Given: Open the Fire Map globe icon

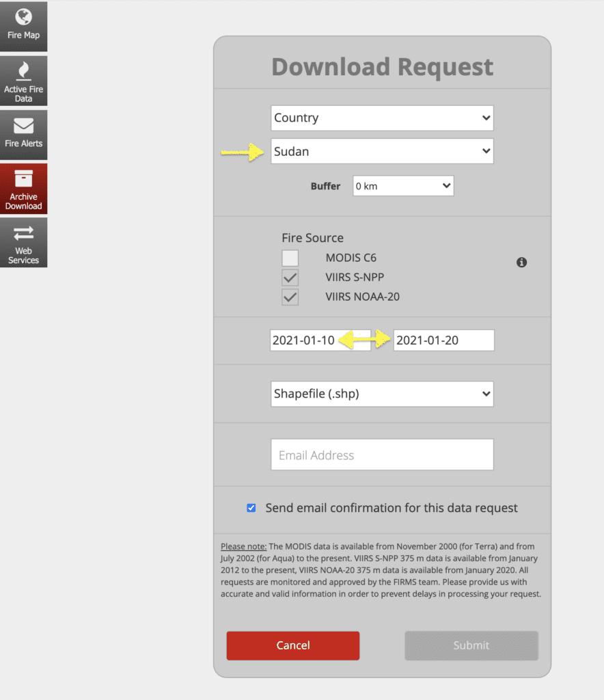Looking at the screenshot, I should coord(24,17).
